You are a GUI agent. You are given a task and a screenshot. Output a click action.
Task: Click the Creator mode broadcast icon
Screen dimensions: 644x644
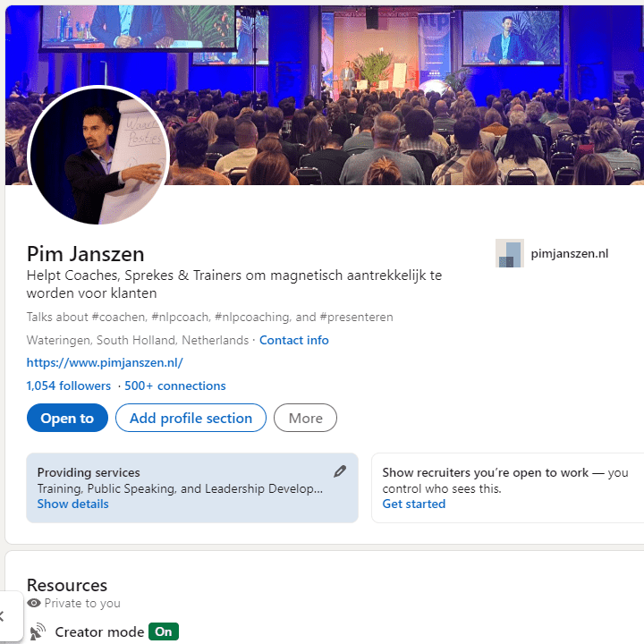(38, 631)
